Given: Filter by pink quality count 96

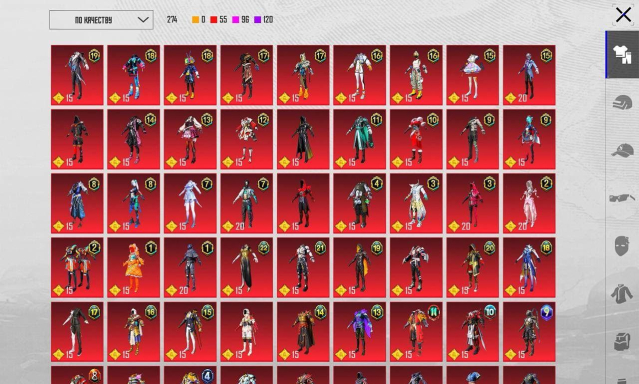Looking at the screenshot, I should [240, 20].
